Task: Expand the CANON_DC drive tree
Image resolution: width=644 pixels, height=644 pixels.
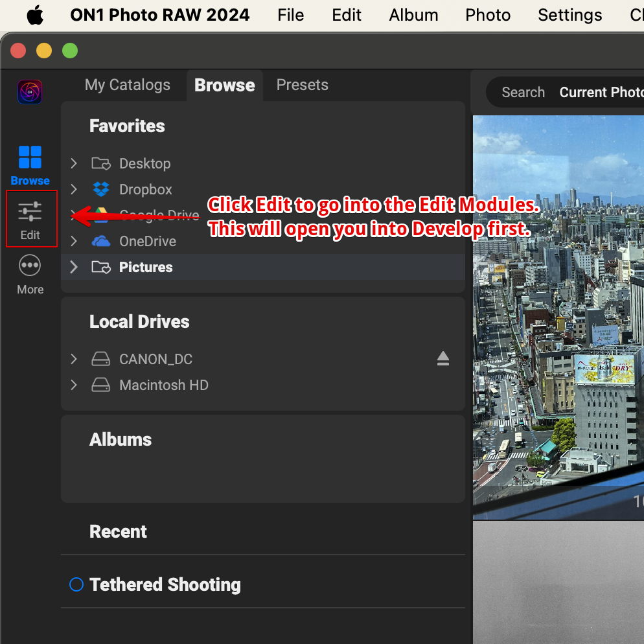Action: click(74, 359)
